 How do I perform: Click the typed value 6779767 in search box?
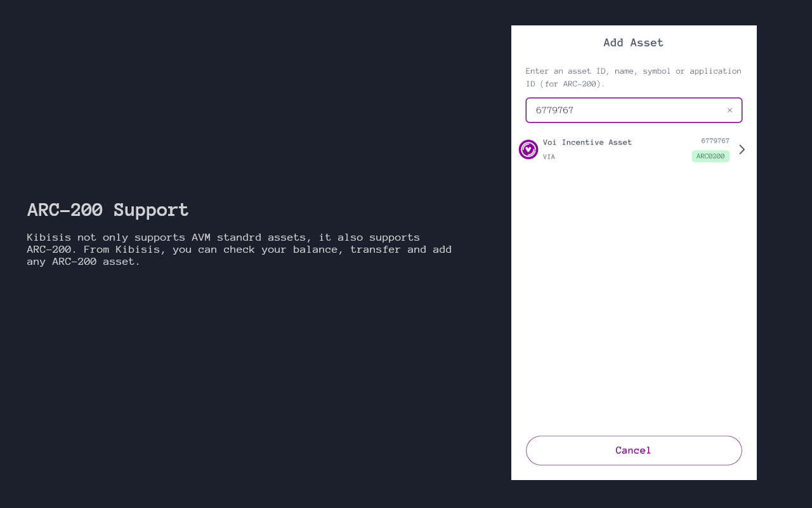pos(554,110)
